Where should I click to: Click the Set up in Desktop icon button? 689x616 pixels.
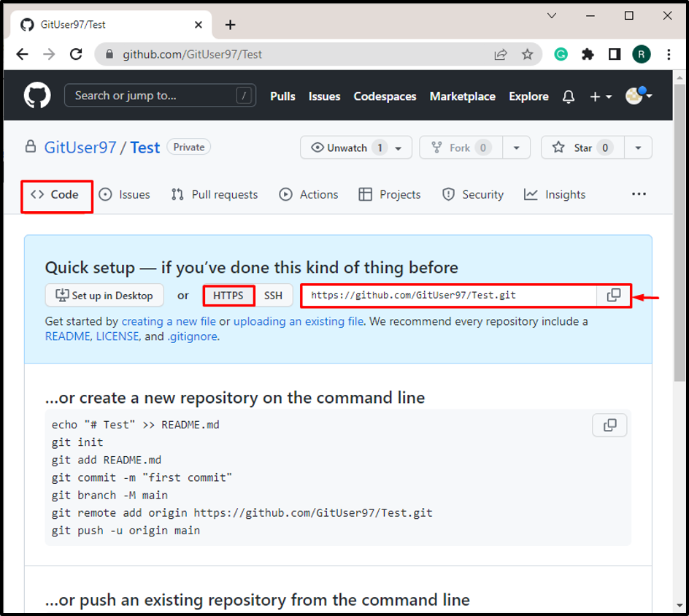tap(62, 295)
